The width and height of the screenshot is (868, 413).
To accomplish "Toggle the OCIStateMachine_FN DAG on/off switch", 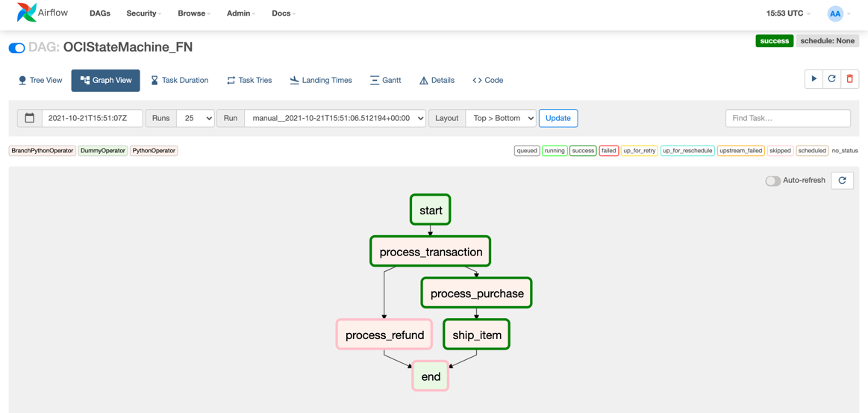I will coord(16,48).
